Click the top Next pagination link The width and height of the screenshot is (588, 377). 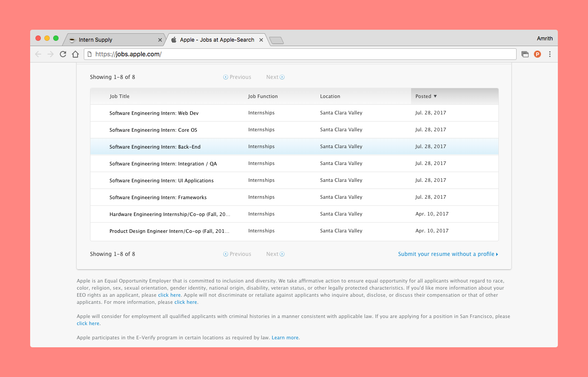pyautogui.click(x=275, y=77)
